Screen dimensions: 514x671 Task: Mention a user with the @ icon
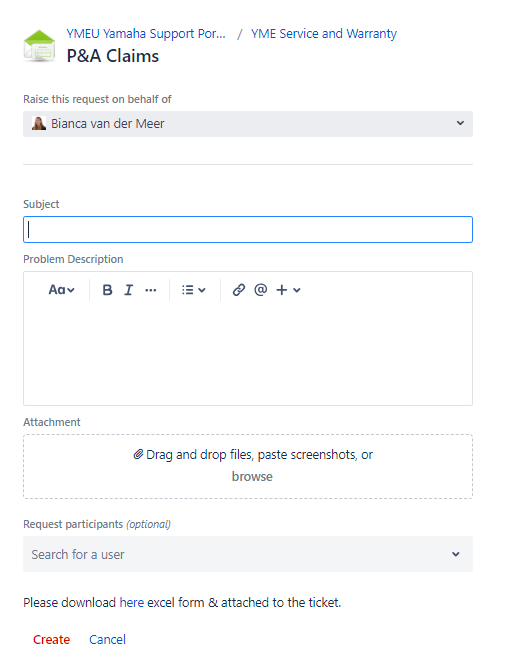[x=261, y=290]
